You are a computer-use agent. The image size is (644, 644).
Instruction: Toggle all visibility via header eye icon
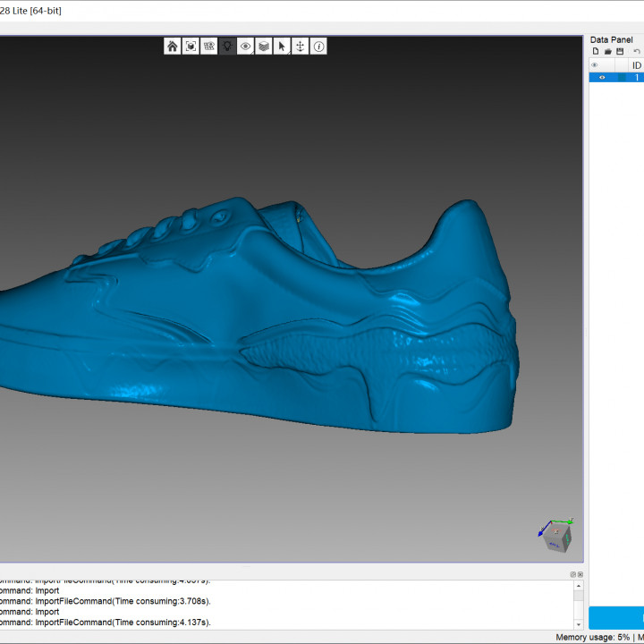(x=595, y=65)
